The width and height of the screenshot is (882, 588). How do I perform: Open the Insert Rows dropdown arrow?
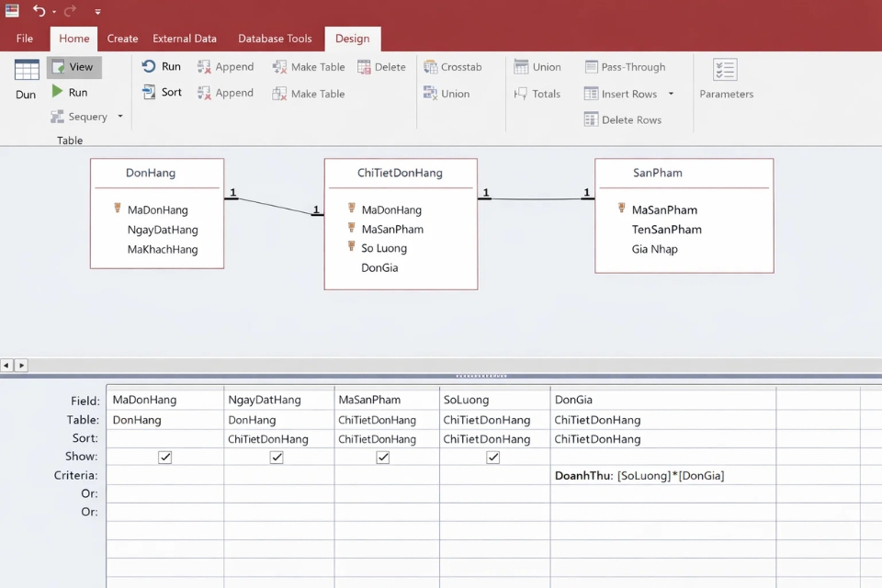[x=671, y=94]
